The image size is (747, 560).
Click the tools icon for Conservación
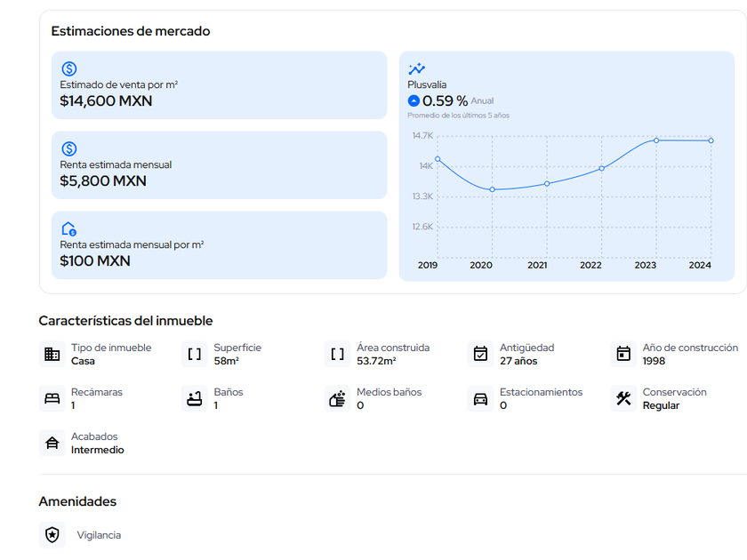point(623,399)
